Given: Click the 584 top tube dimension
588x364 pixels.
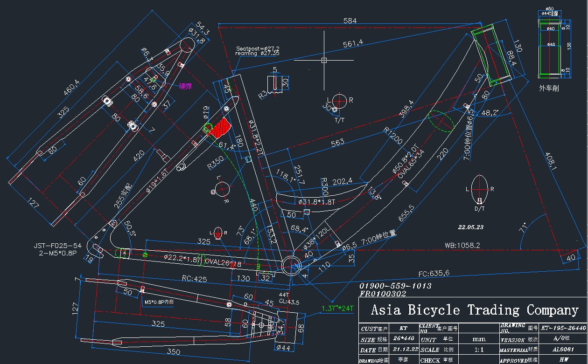Looking at the screenshot, I should tap(350, 21).
